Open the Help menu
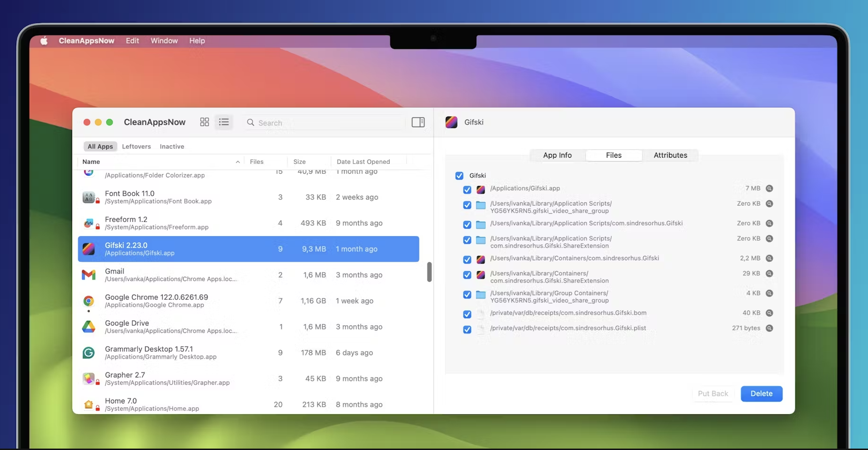The image size is (868, 450). point(197,41)
